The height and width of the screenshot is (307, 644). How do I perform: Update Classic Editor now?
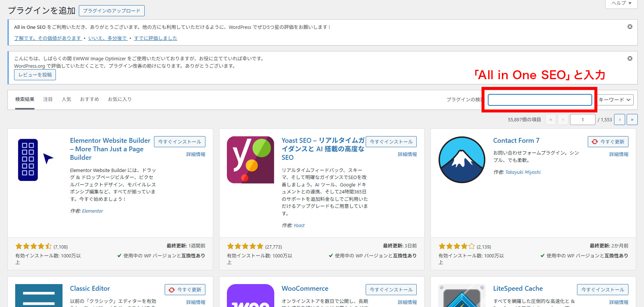coord(185,290)
